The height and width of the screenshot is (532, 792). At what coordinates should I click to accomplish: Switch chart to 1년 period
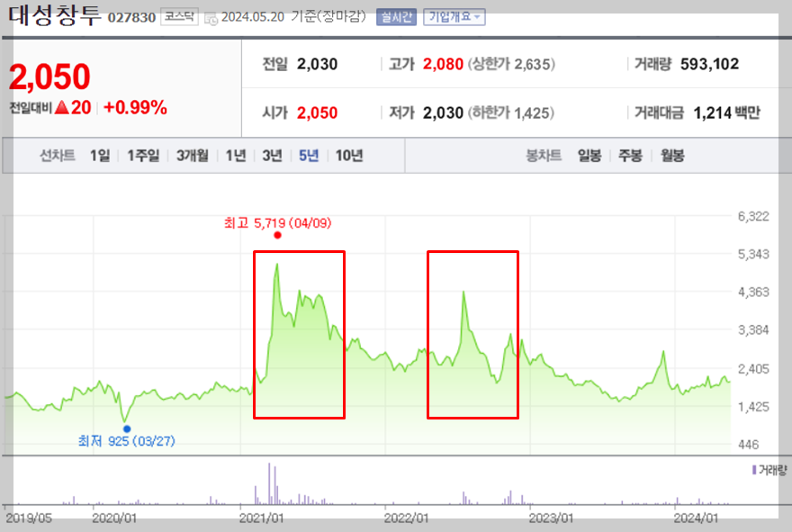(x=236, y=156)
